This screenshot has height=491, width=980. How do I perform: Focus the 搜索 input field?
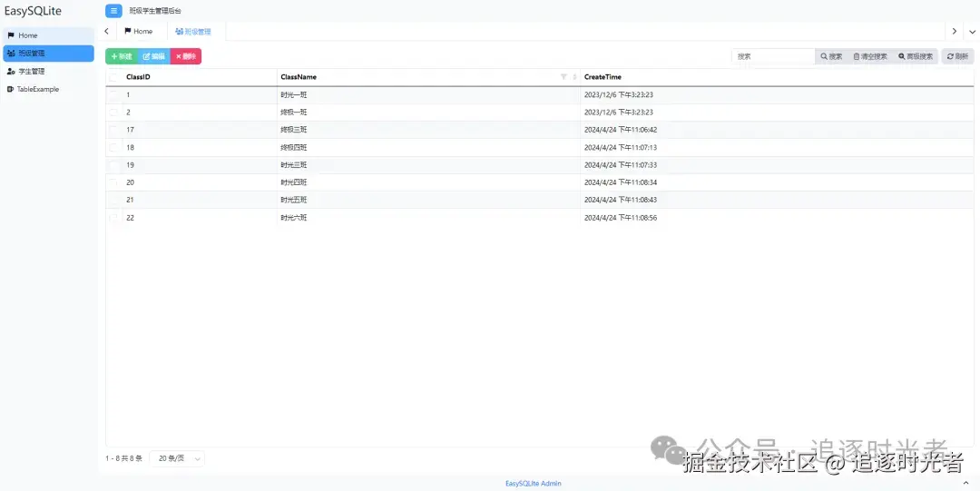pos(773,56)
